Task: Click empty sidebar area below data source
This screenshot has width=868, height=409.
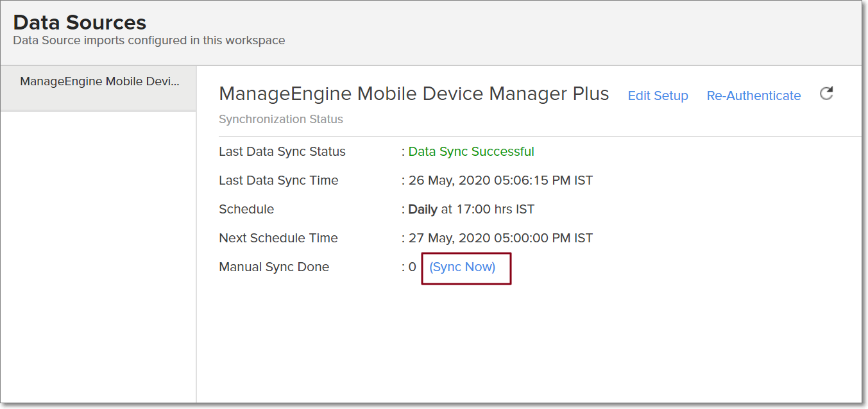Action: 98,256
